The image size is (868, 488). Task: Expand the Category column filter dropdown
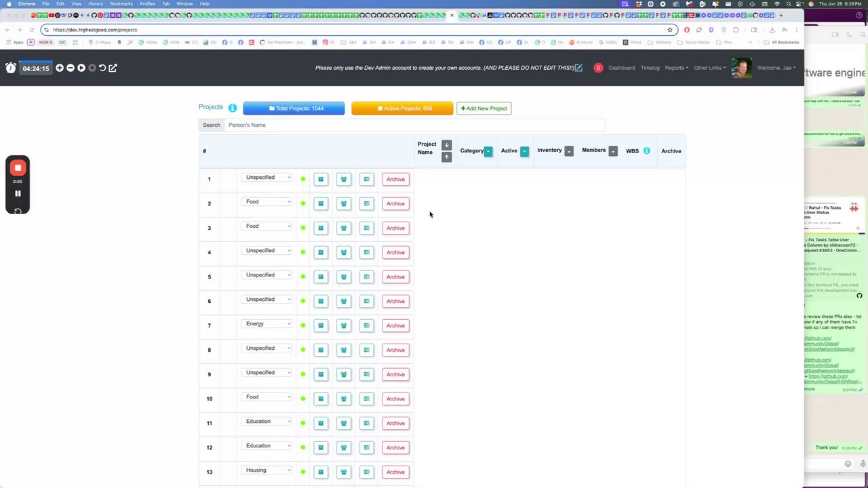488,151
